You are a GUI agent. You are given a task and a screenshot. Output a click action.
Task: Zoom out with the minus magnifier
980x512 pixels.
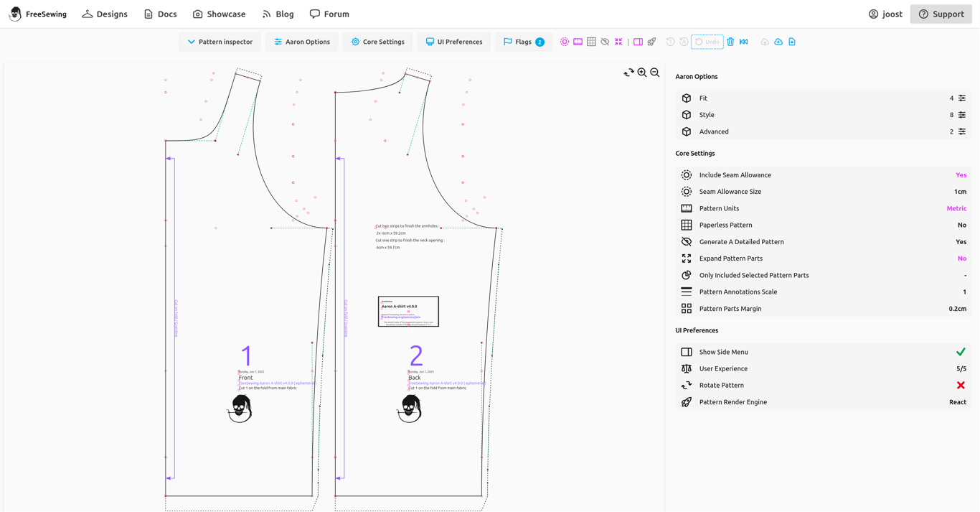tap(655, 73)
